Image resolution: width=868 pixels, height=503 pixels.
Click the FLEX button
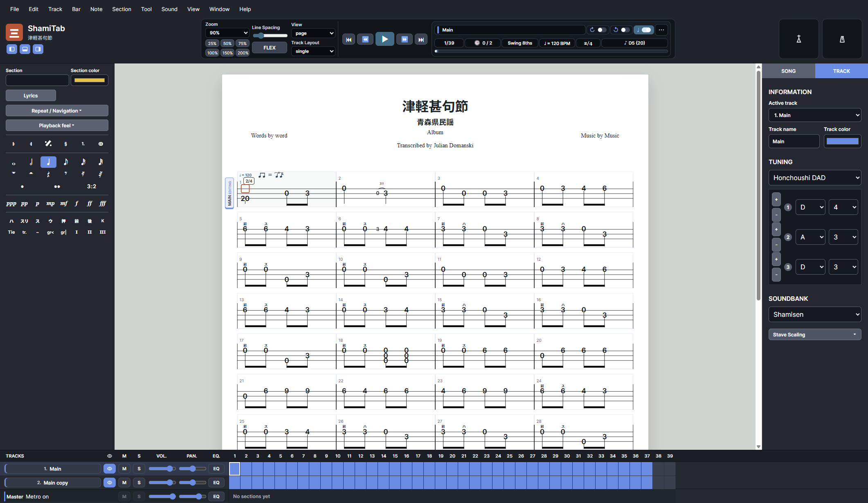coord(269,48)
